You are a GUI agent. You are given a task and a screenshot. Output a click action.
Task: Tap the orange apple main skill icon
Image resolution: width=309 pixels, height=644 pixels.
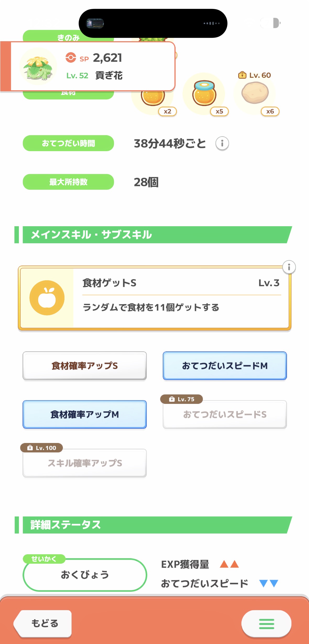coord(47,298)
